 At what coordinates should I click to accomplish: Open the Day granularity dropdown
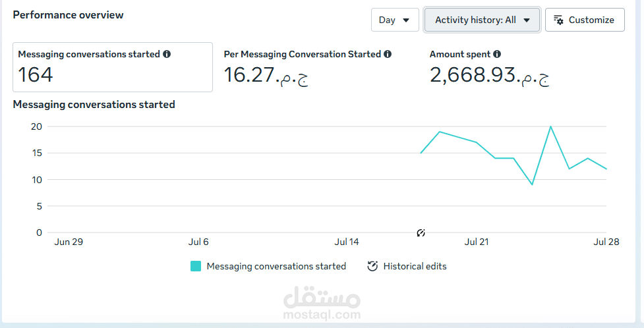(395, 20)
